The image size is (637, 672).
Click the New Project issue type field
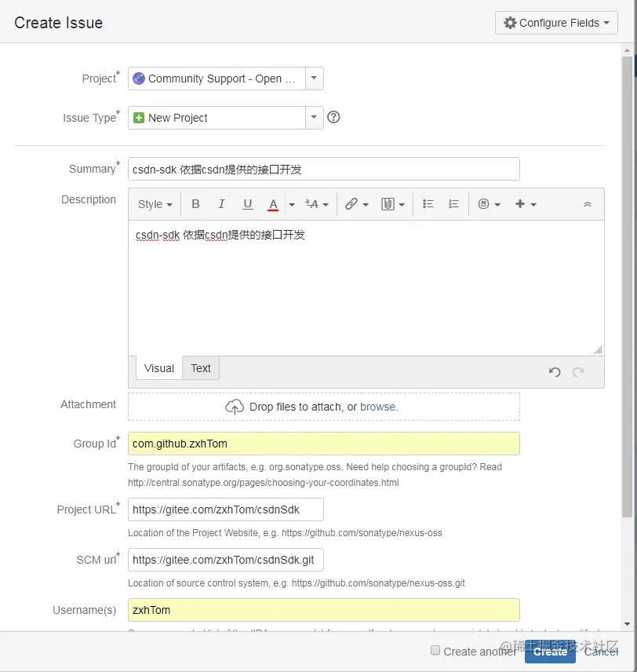226,118
